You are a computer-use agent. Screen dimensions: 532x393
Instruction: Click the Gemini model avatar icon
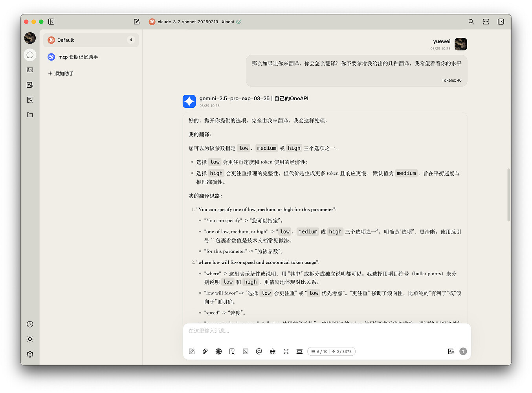click(189, 101)
